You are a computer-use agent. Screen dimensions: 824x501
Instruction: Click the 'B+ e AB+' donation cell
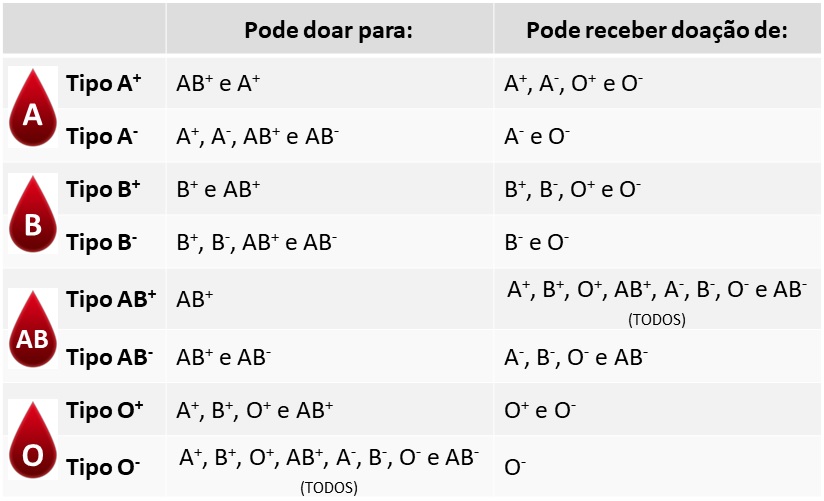(x=218, y=189)
